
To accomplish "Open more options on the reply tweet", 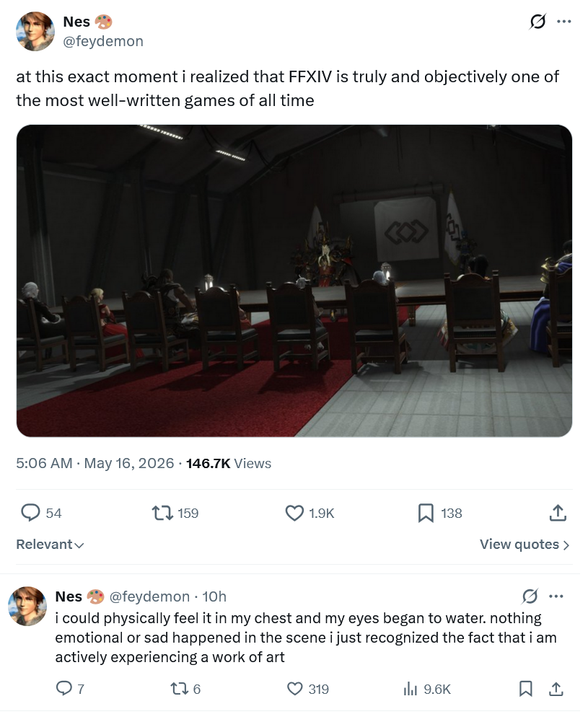I will pos(556,596).
